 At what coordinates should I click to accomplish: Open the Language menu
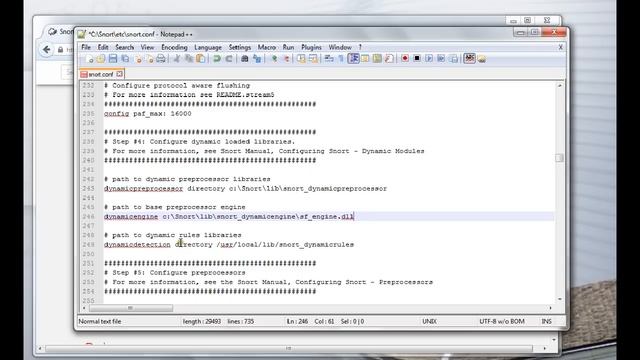[x=208, y=47]
